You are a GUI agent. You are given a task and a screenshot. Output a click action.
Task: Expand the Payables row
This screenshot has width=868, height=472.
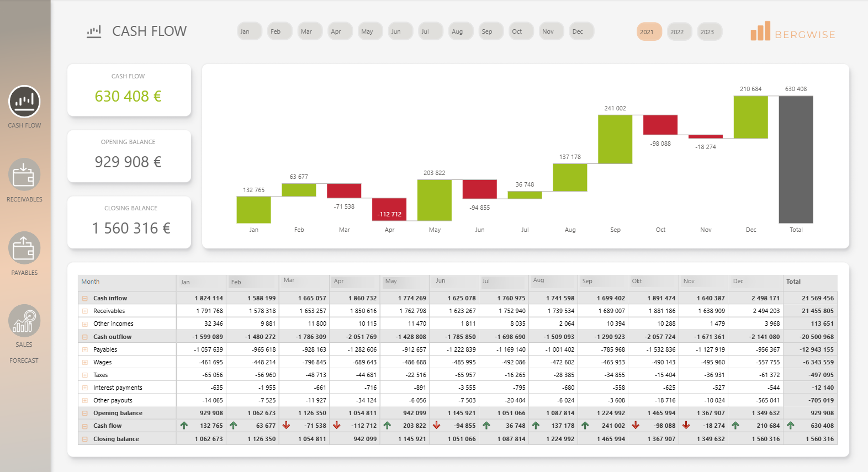(x=85, y=349)
